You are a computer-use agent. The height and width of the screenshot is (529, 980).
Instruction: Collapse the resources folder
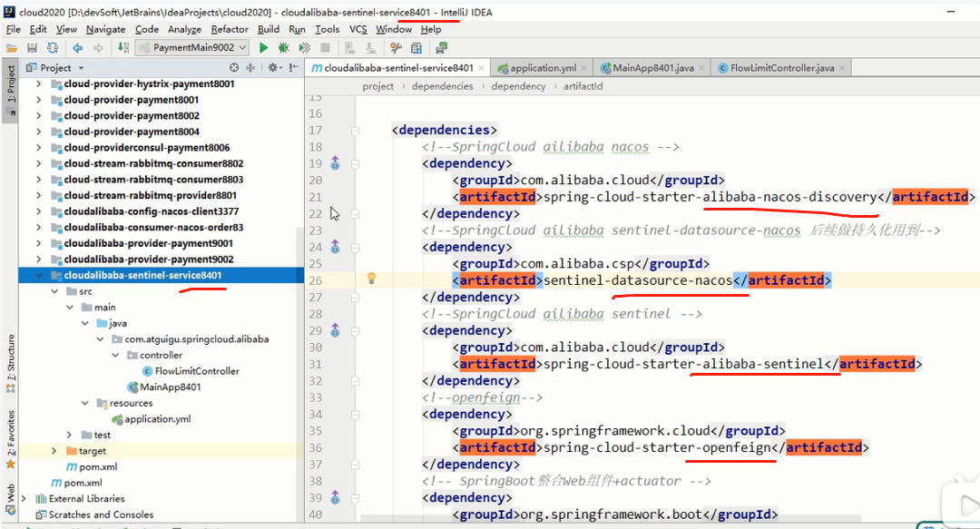(x=85, y=403)
